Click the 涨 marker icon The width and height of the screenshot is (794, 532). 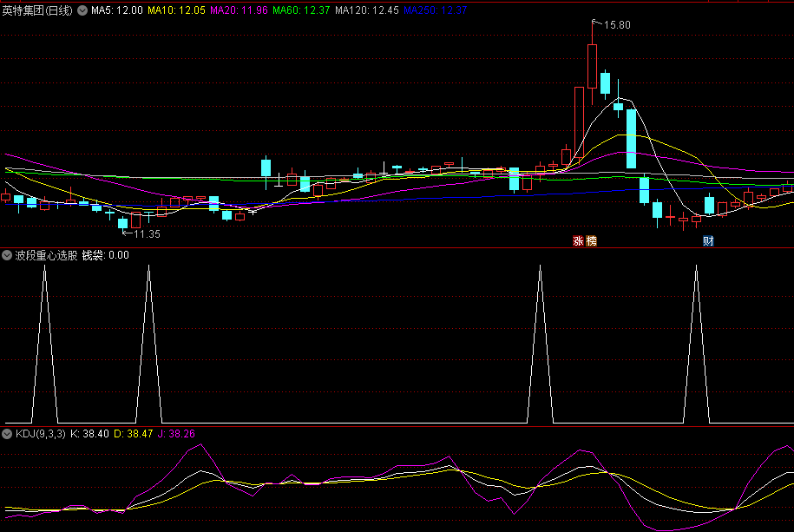(578, 241)
